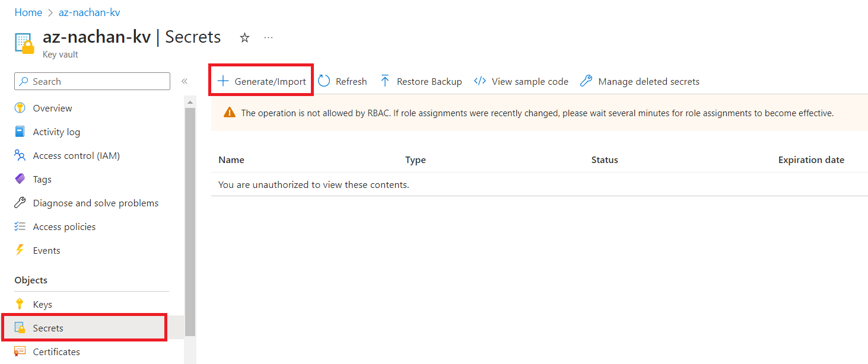
Task: Open Certificates in the sidebar
Action: click(x=56, y=352)
